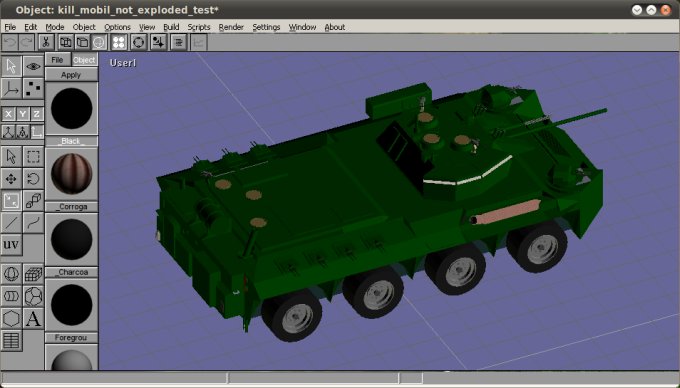Click the Undo arrow in the toolbar
The image size is (680, 388).
pyautogui.click(x=10, y=42)
